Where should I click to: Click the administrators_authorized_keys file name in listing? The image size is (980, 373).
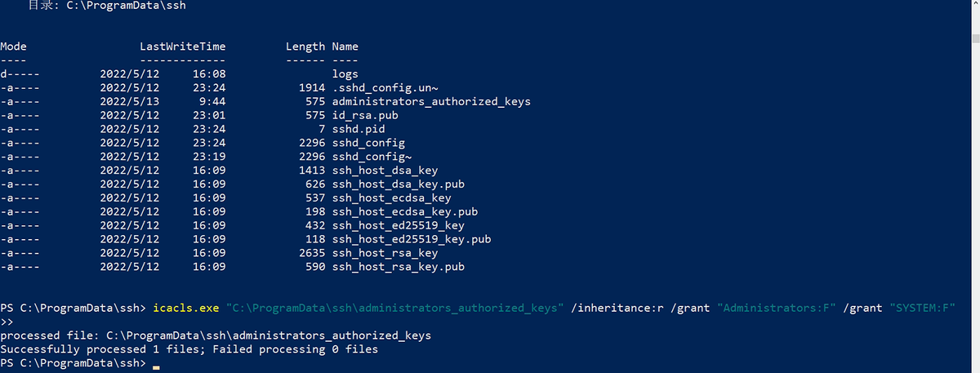[431, 102]
